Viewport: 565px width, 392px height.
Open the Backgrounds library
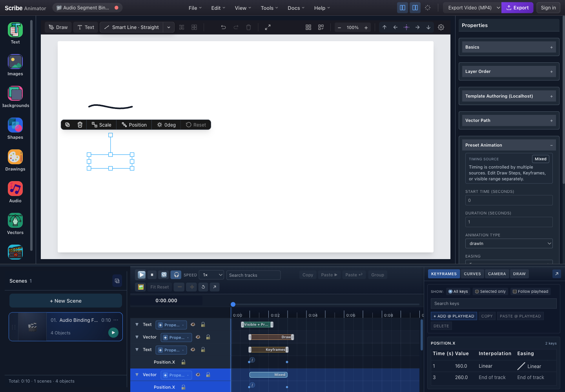(15, 97)
